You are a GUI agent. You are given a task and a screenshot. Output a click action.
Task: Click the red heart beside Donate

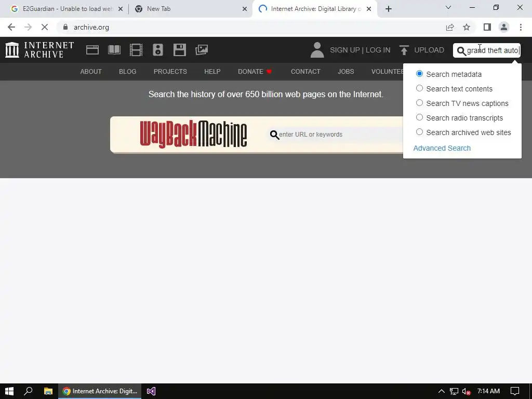[269, 72]
